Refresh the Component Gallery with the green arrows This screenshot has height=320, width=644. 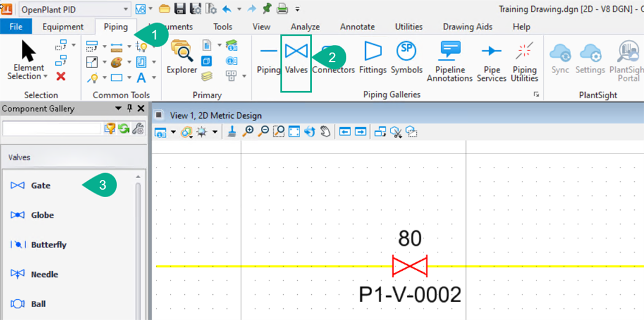coord(123,128)
